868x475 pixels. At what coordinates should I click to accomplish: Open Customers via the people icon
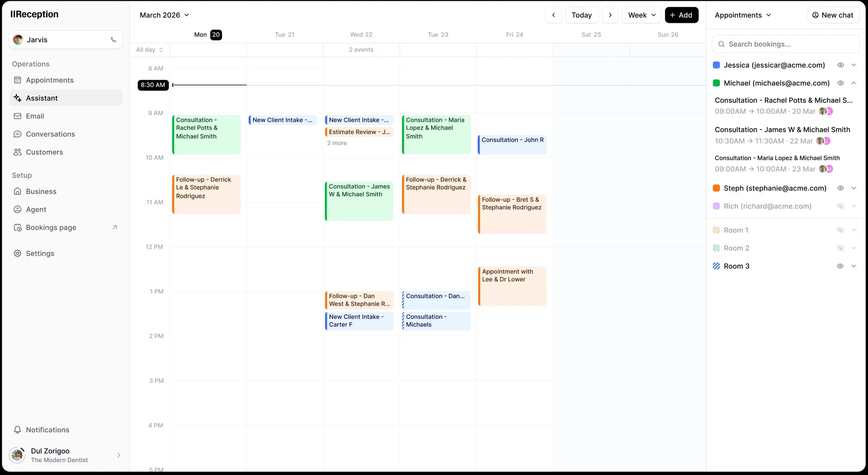18,152
